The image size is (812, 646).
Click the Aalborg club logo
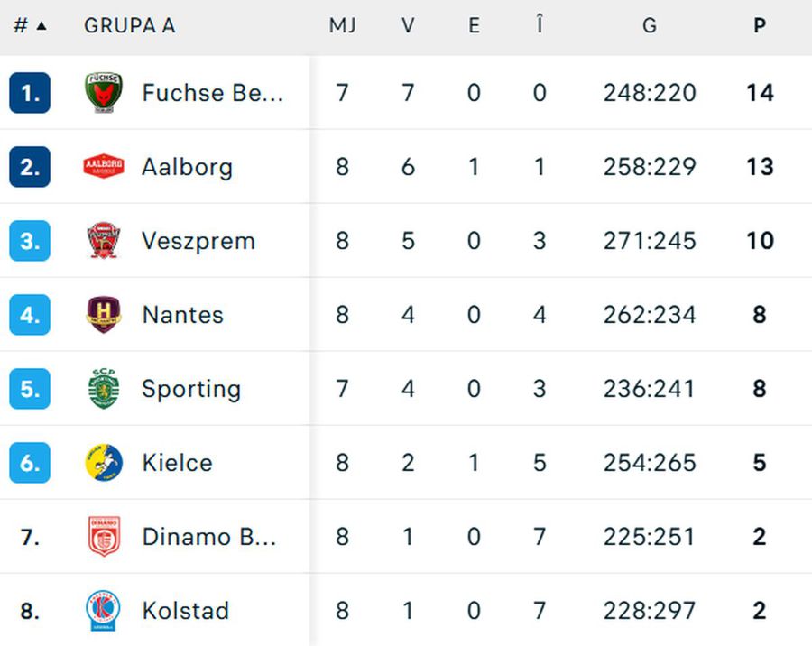coord(102,166)
